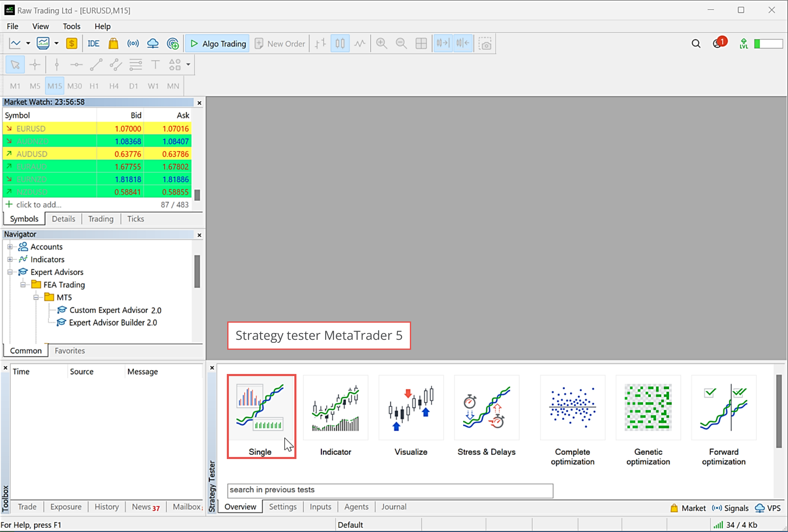The width and height of the screenshot is (788, 532).
Task: Open the Settings tab in Strategy Tester
Action: (x=283, y=507)
